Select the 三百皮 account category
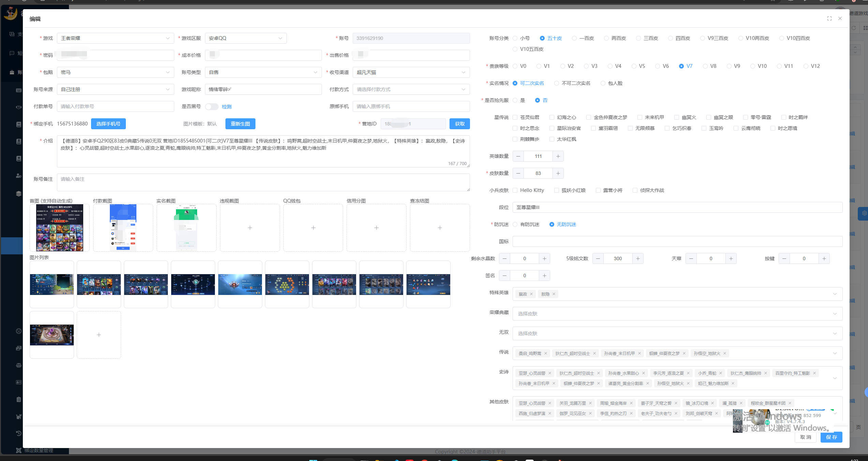 pos(638,38)
